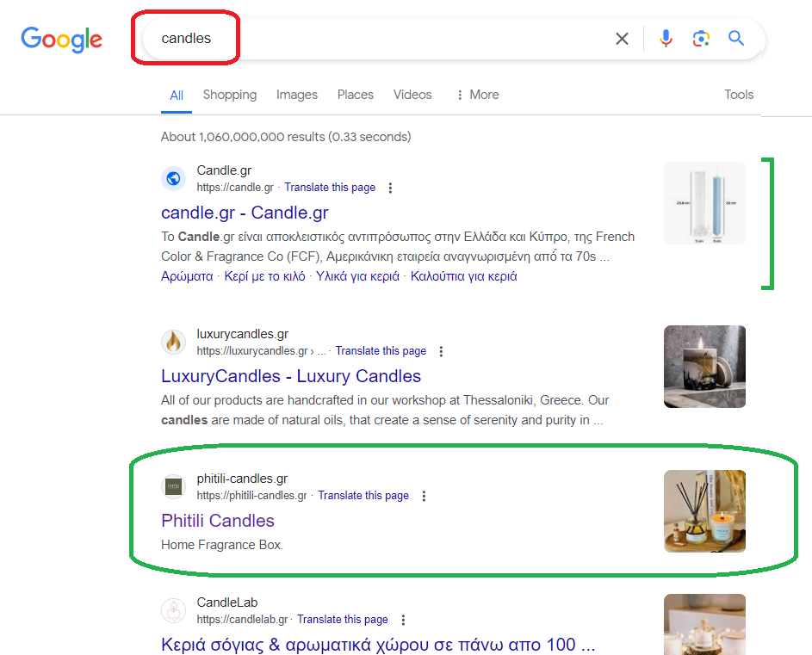Open three-dot menu for CandleLab result

pyautogui.click(x=403, y=620)
